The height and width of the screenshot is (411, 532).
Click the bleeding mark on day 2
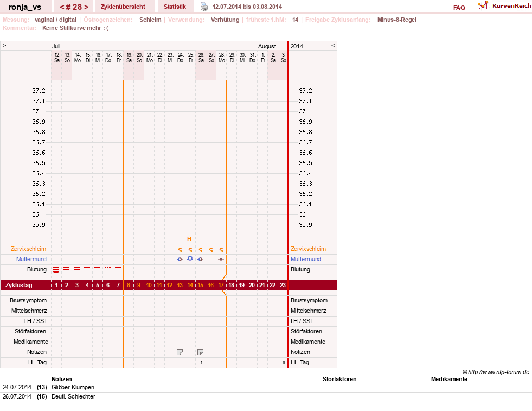pos(67,269)
